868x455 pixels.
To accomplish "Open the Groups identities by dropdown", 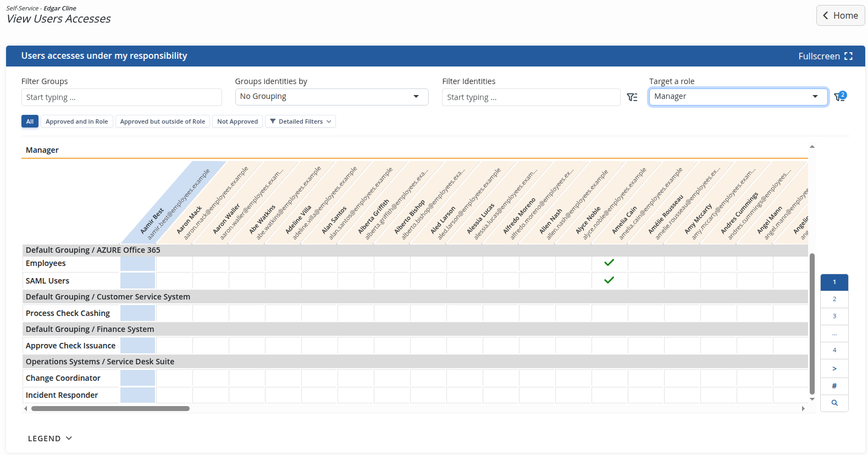I will [x=331, y=97].
